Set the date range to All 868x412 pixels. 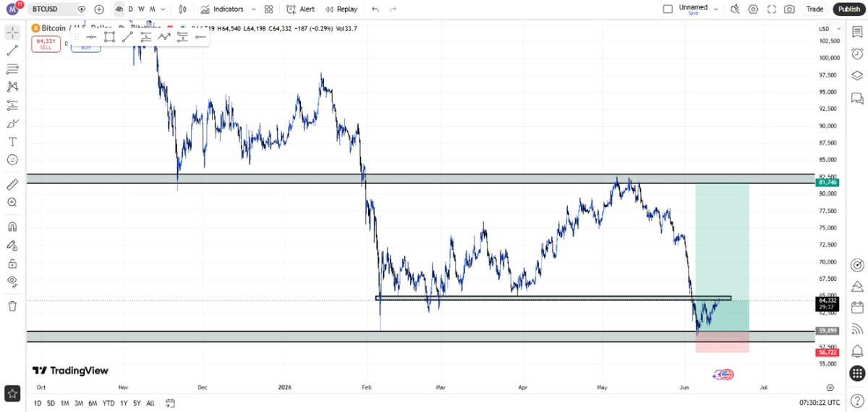click(x=150, y=403)
